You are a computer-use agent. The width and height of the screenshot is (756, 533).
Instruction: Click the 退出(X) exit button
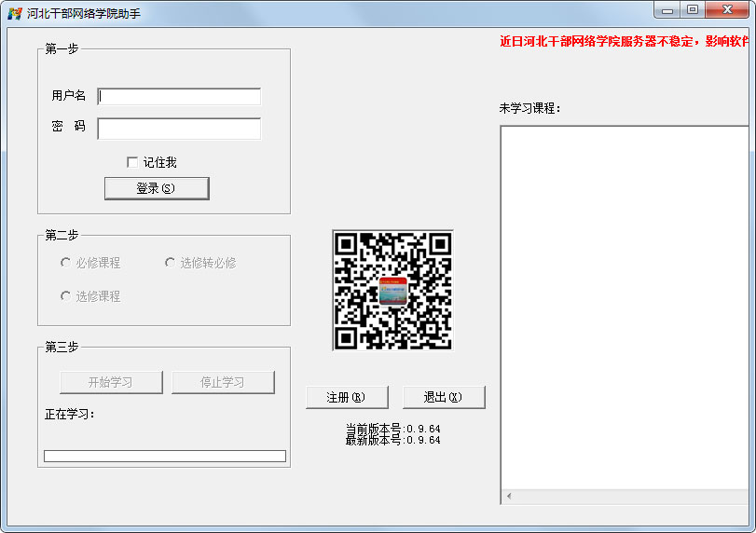click(x=444, y=397)
